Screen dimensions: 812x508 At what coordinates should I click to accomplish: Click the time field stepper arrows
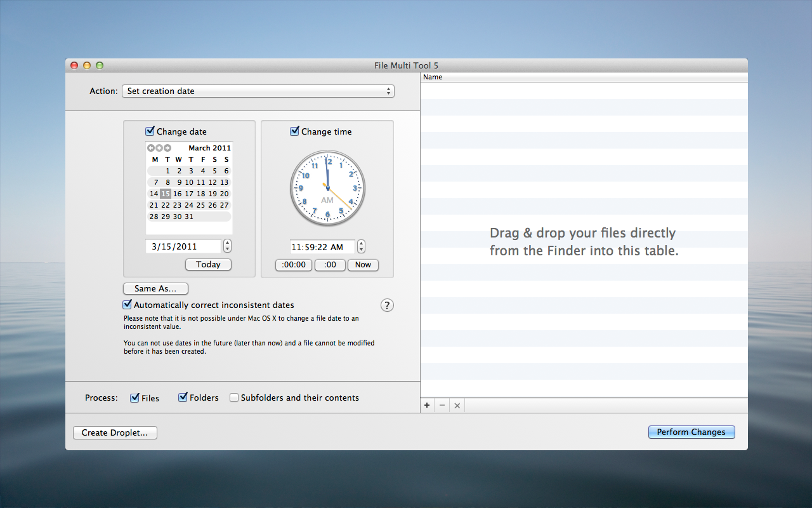(x=361, y=247)
